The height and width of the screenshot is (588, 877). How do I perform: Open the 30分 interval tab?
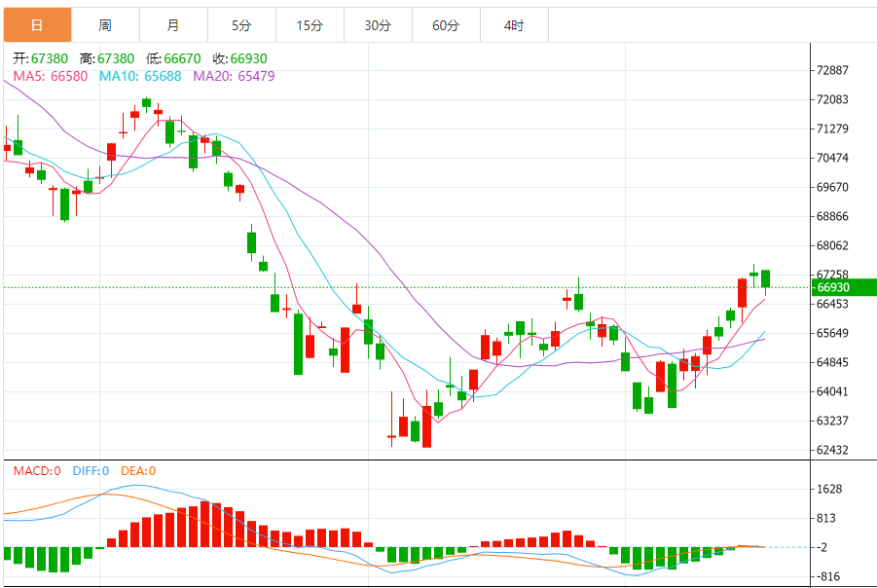click(x=379, y=25)
